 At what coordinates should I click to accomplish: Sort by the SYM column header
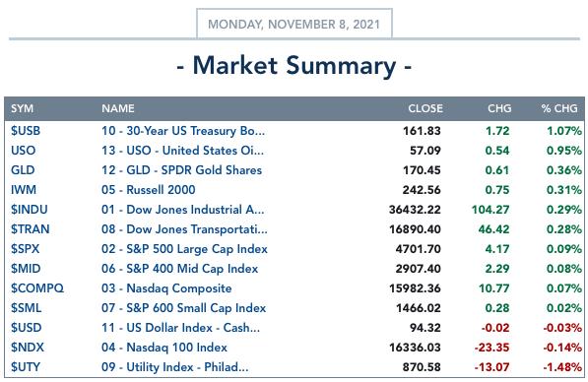pos(22,108)
